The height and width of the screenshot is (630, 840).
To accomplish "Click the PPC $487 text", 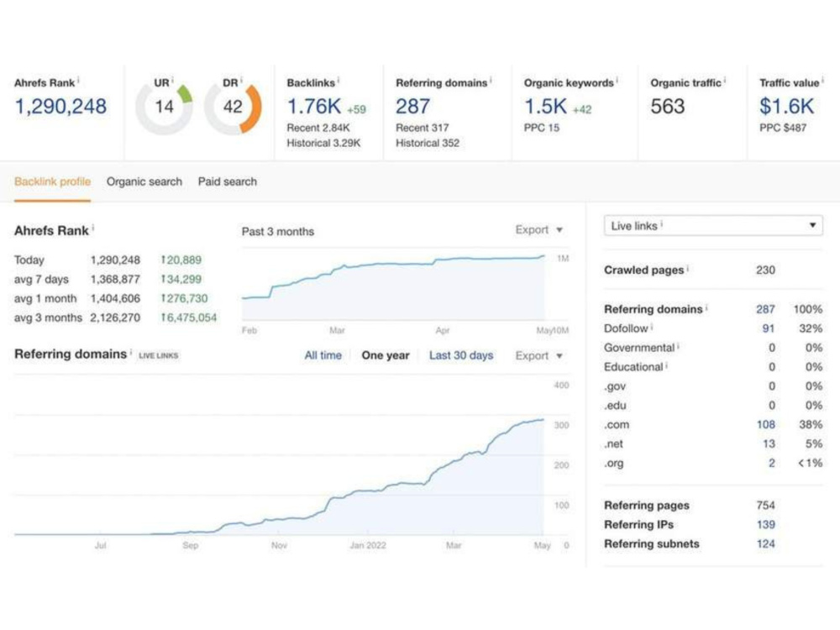I will point(783,128).
